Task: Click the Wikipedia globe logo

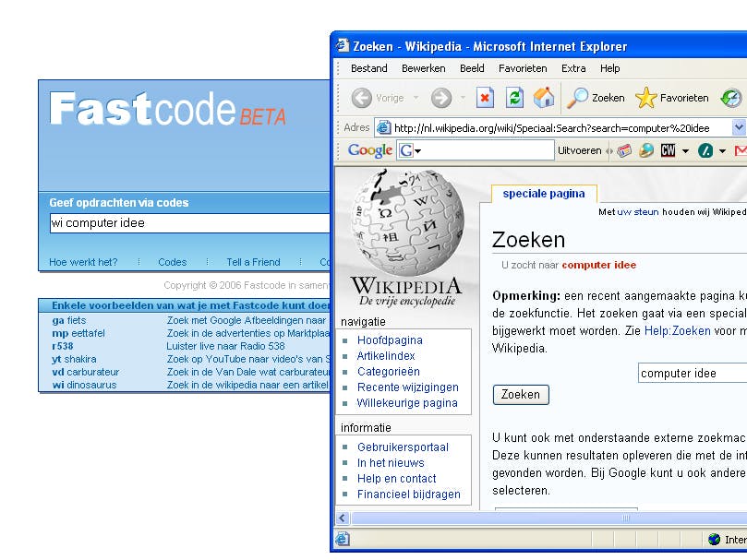Action: pos(406,220)
